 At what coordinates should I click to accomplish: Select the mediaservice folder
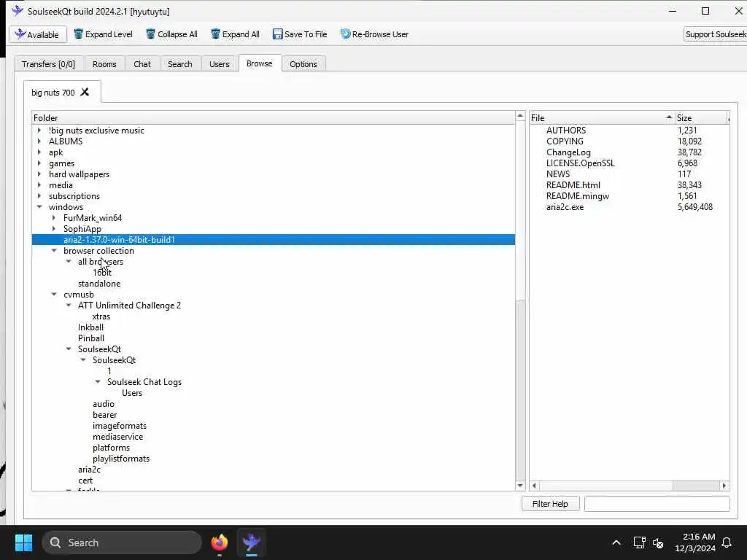(117, 437)
